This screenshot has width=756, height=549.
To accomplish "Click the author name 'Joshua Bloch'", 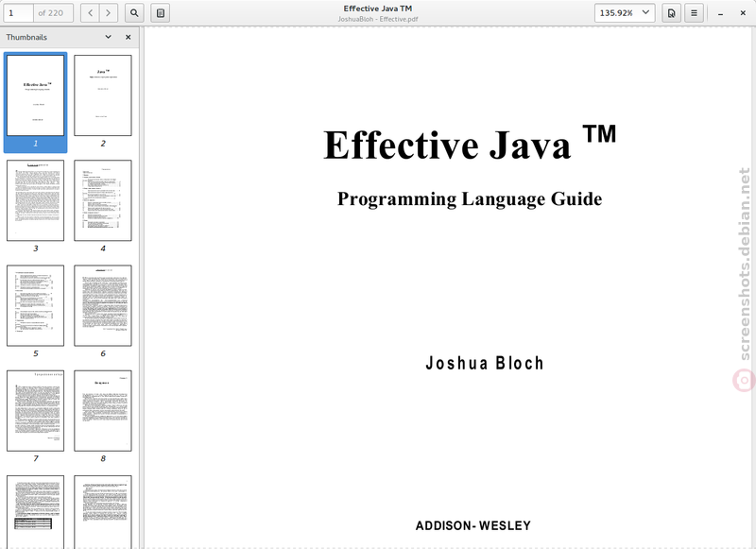I will click(x=485, y=363).
